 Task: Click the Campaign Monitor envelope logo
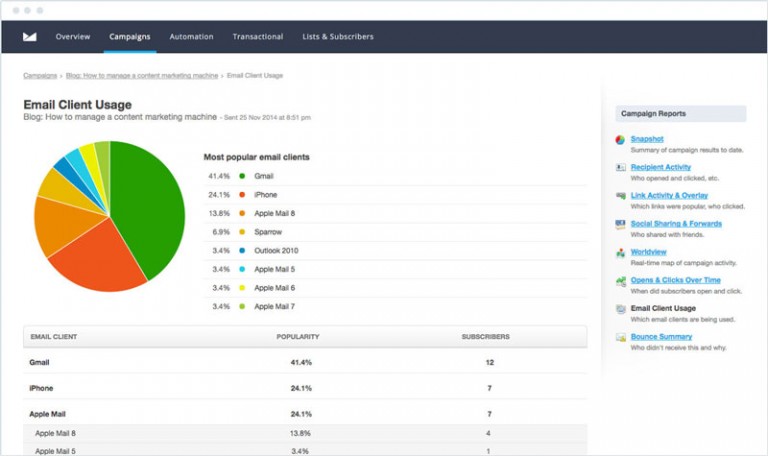(x=29, y=37)
